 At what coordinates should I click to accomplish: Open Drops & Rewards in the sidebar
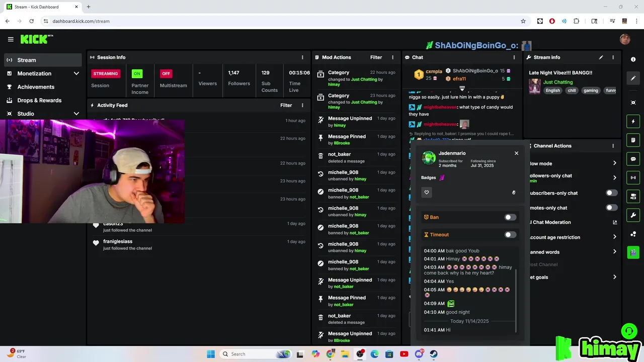(43, 100)
